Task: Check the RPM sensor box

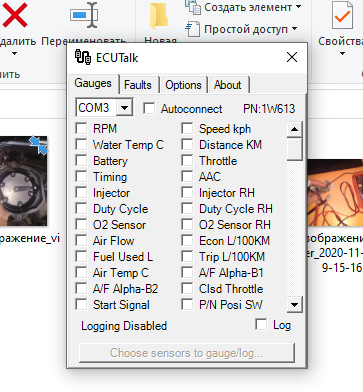Action: tap(81, 128)
